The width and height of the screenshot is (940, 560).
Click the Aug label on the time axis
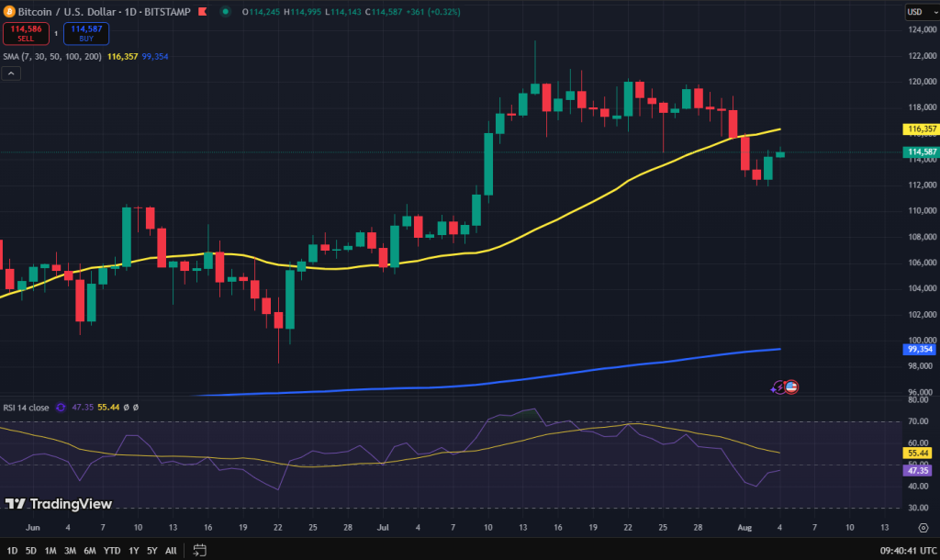point(744,528)
